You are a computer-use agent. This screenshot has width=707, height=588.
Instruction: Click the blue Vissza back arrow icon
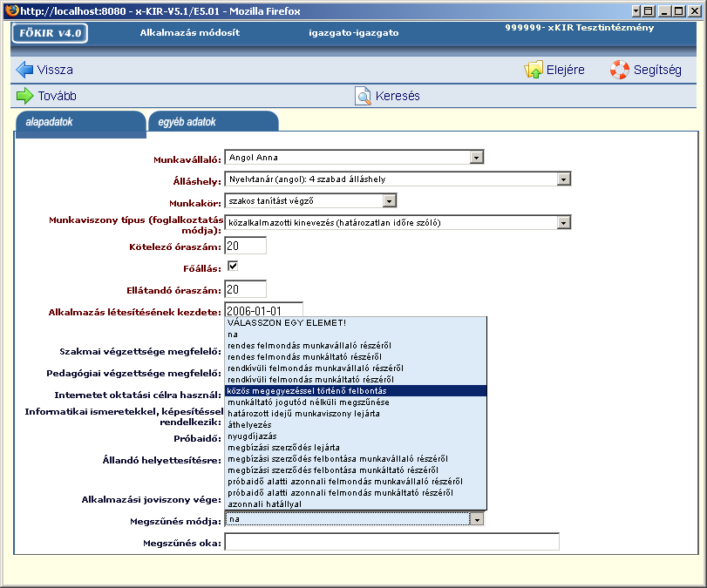click(x=24, y=70)
